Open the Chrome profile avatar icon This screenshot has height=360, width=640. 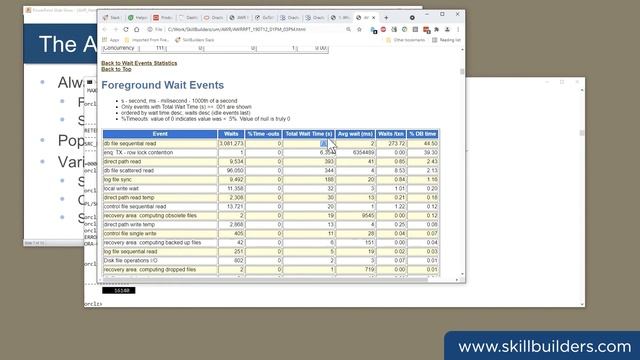447,29
